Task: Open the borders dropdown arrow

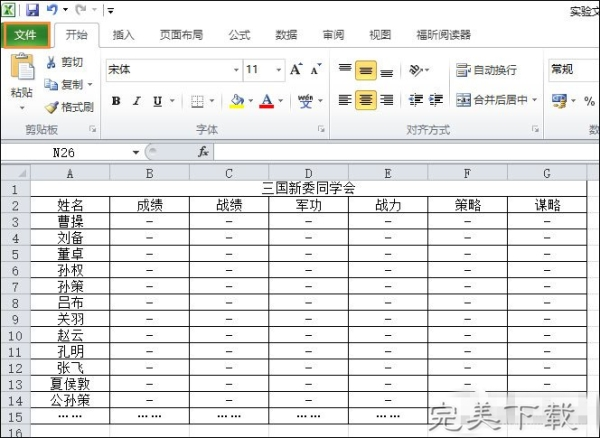Action: (212, 101)
